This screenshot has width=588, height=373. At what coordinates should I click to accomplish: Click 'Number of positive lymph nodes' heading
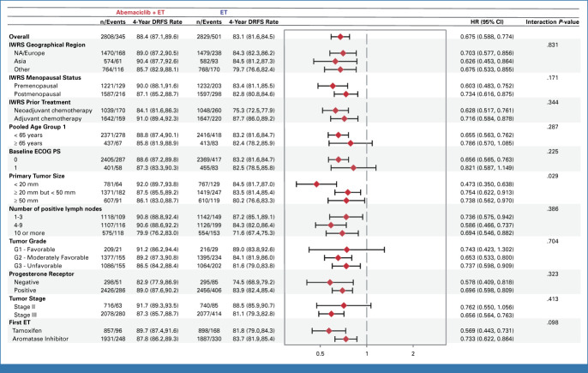pos(55,209)
